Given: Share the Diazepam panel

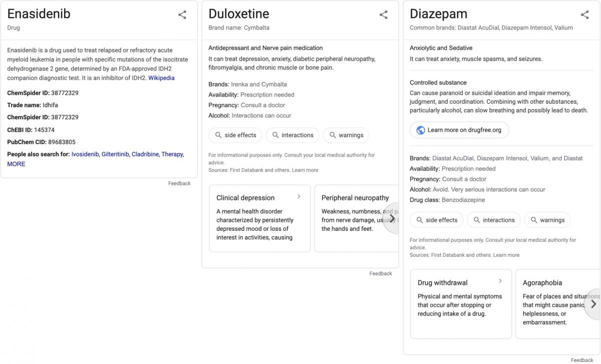Looking at the screenshot, I should 585,15.
